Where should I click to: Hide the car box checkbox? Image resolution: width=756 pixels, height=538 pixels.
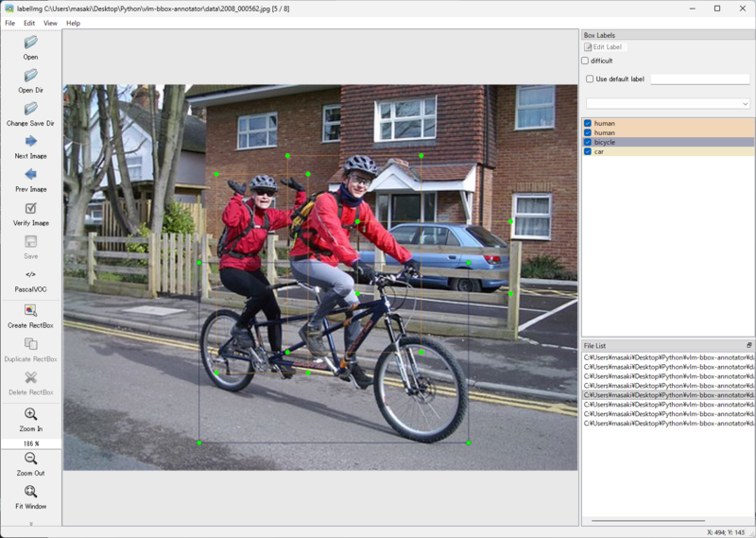click(588, 151)
